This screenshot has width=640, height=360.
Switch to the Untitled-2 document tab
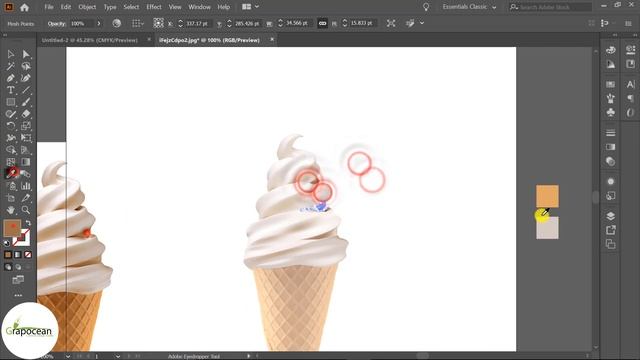click(x=90, y=40)
